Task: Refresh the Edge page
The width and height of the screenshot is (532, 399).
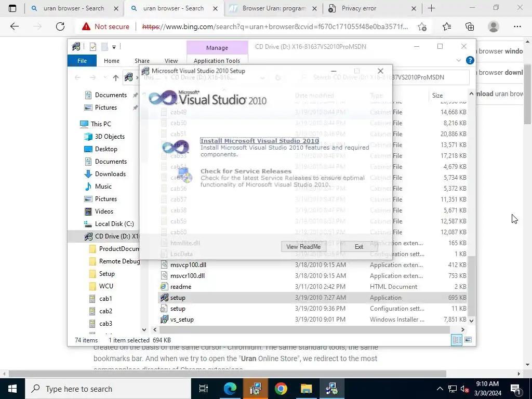Action: [60, 26]
